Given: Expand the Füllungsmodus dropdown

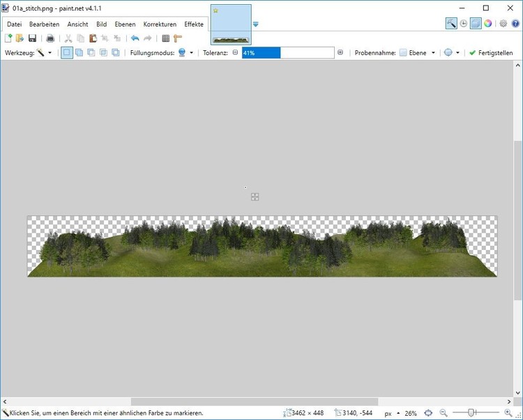Looking at the screenshot, I should [185, 53].
